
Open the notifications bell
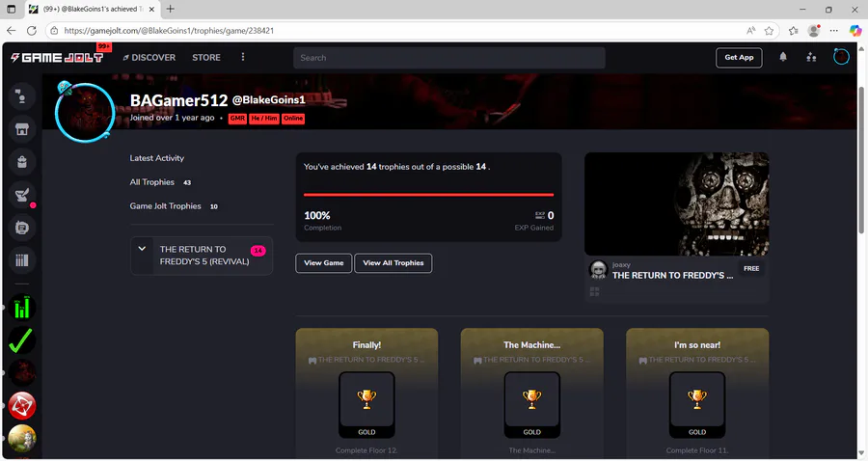point(783,57)
